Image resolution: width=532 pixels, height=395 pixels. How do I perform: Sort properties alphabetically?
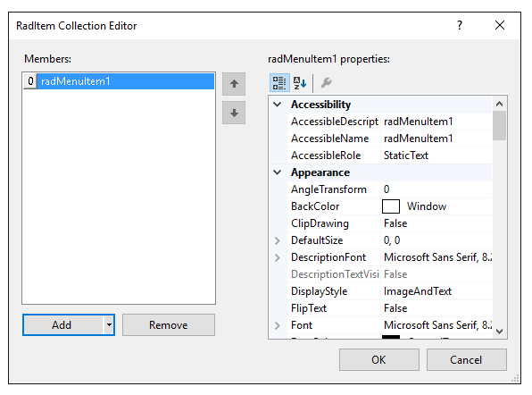point(300,82)
